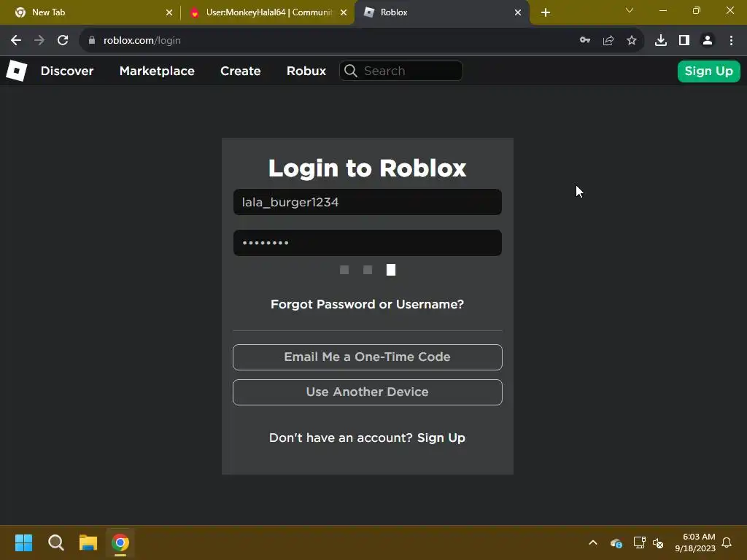This screenshot has height=560, width=747.
Task: Open the Windows Start menu
Action: point(23,542)
